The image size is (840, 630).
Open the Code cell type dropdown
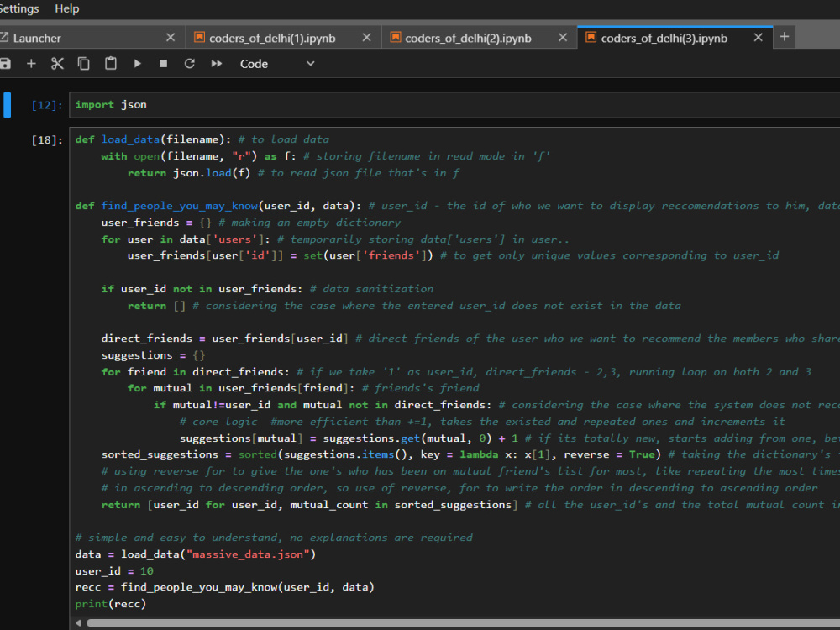coord(277,64)
